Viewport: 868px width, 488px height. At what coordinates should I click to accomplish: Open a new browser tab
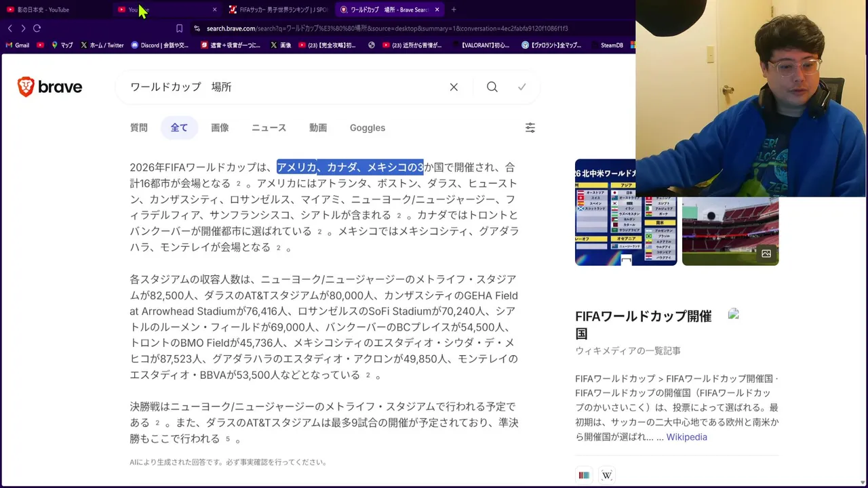(454, 9)
